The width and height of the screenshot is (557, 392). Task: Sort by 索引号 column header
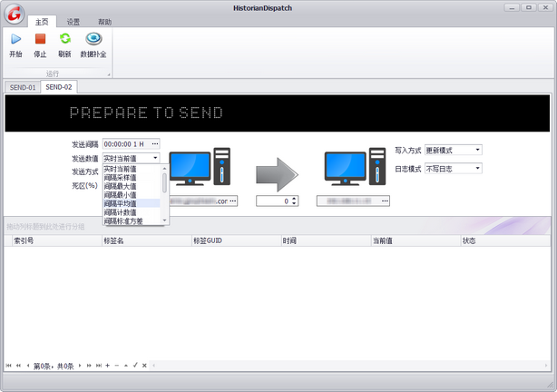pyautogui.click(x=57, y=241)
